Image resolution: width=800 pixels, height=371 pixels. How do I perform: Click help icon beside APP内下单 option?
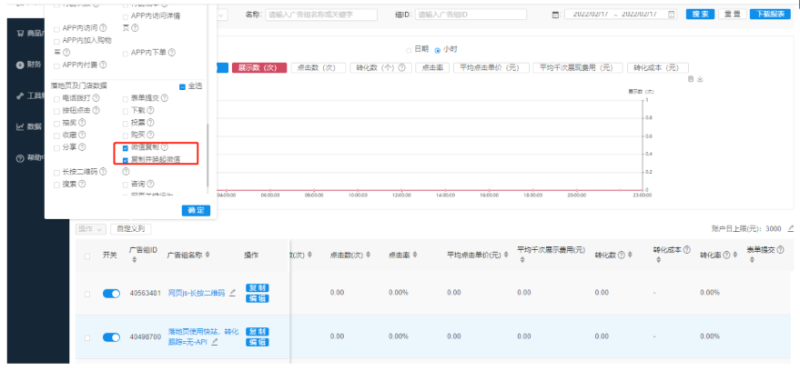tap(172, 53)
